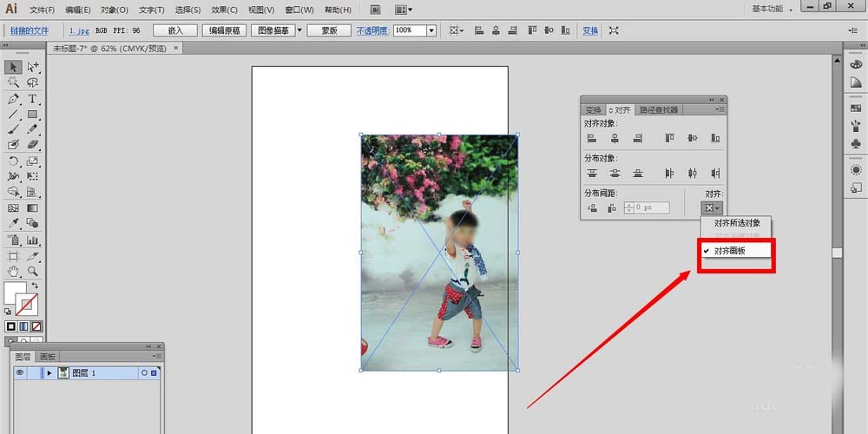The width and height of the screenshot is (868, 434).
Task: Set fill mode to None
Action: pos(36,326)
